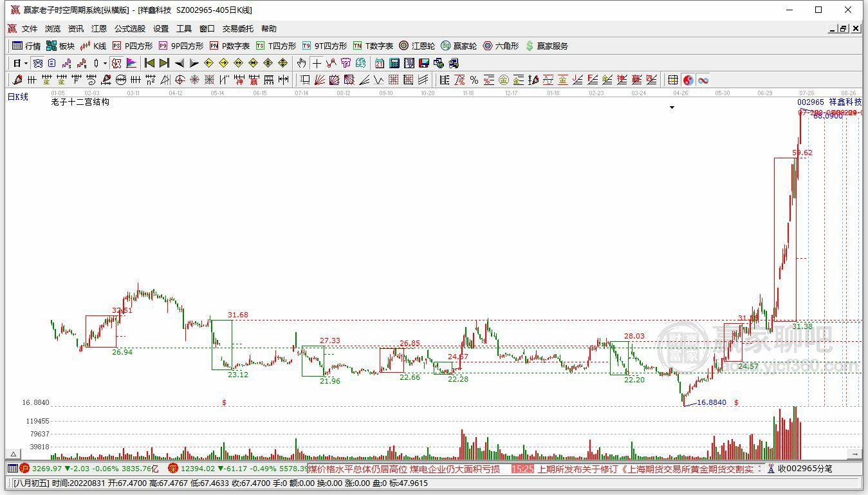Screen dimensions: 868x495
Task: Click the circled 金 coin icon
Action: click(x=504, y=80)
